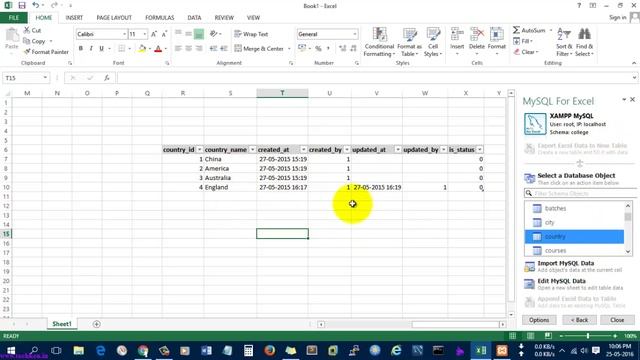Open the Calibri font name dropdown
The image size is (640, 360).
pyautogui.click(x=124, y=34)
